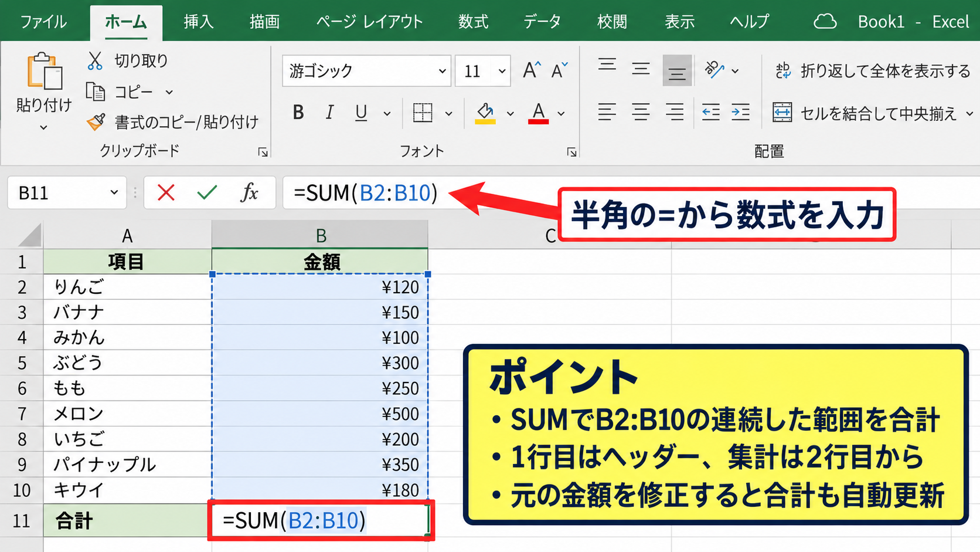Open Insert Function fx dialog
Image resolution: width=980 pixels, height=552 pixels.
click(x=250, y=192)
